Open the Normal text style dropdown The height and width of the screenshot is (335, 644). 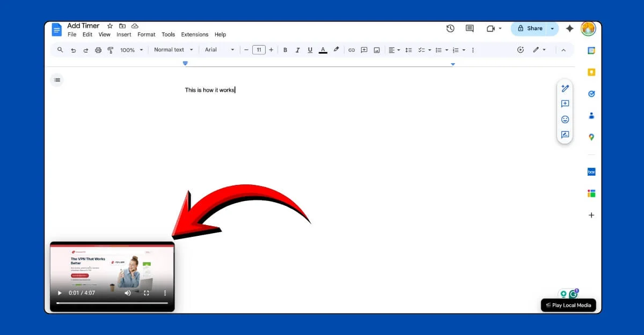[173, 50]
